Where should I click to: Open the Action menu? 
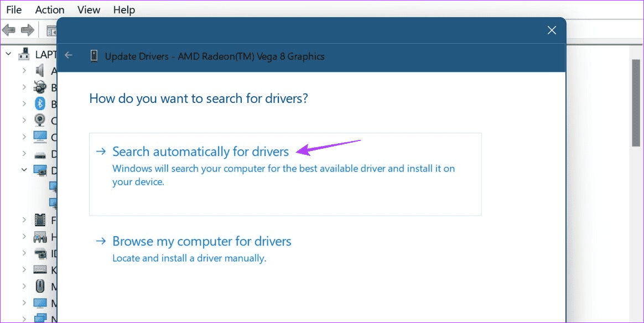click(50, 9)
